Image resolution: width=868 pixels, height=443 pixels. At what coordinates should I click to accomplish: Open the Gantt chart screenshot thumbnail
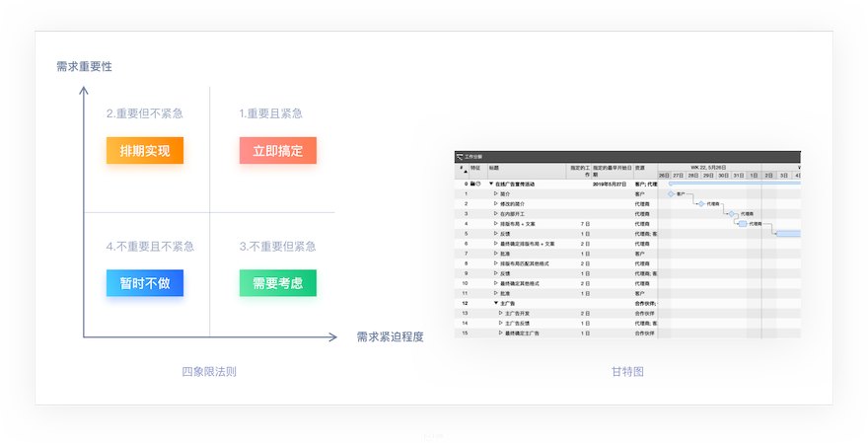click(x=627, y=245)
